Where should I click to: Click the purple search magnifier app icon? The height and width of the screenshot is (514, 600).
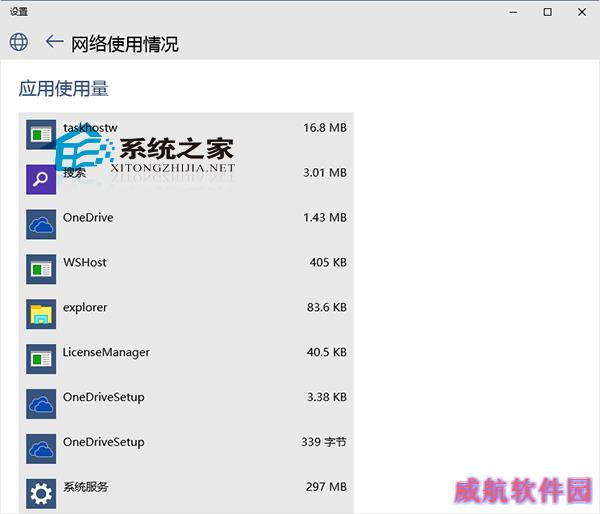(x=41, y=179)
